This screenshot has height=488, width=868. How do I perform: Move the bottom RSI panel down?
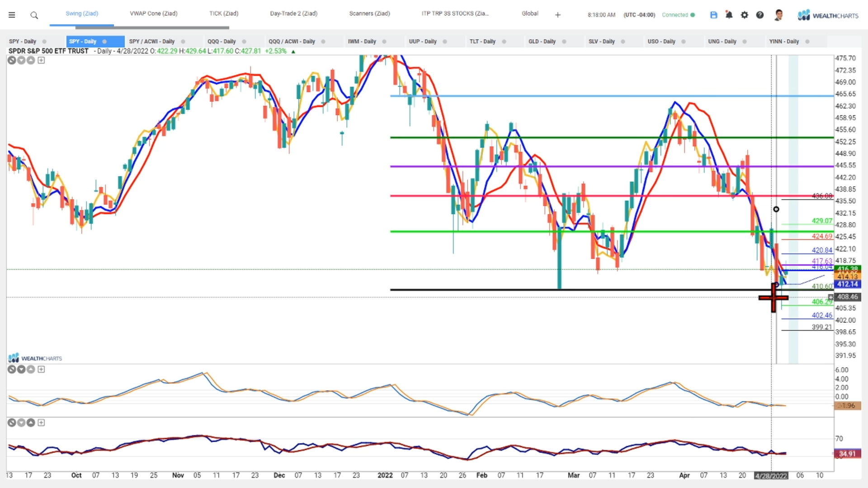[21, 422]
